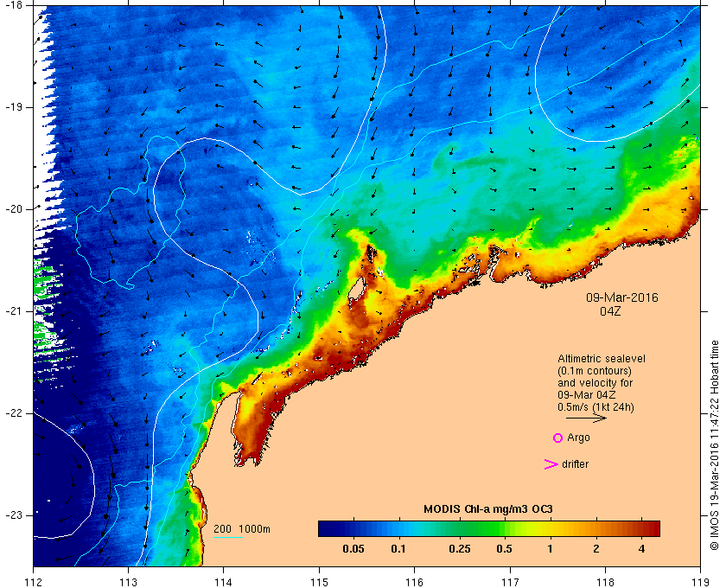Click the latitude axis label '-23'
The height and width of the screenshot is (588, 726).
coord(13,514)
